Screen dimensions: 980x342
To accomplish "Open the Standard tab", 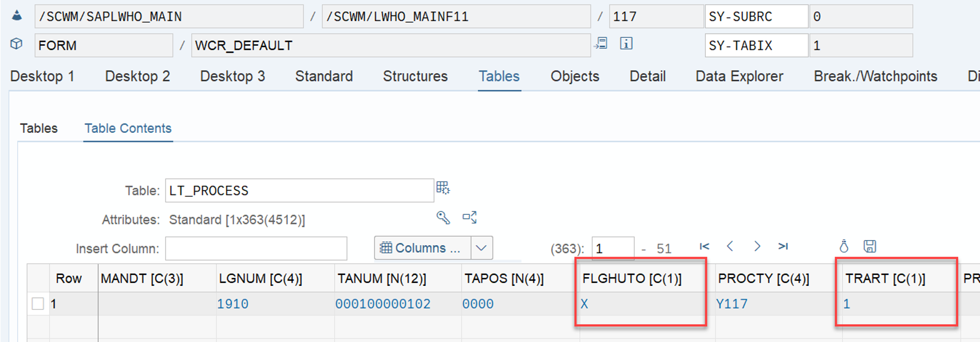I will (324, 76).
